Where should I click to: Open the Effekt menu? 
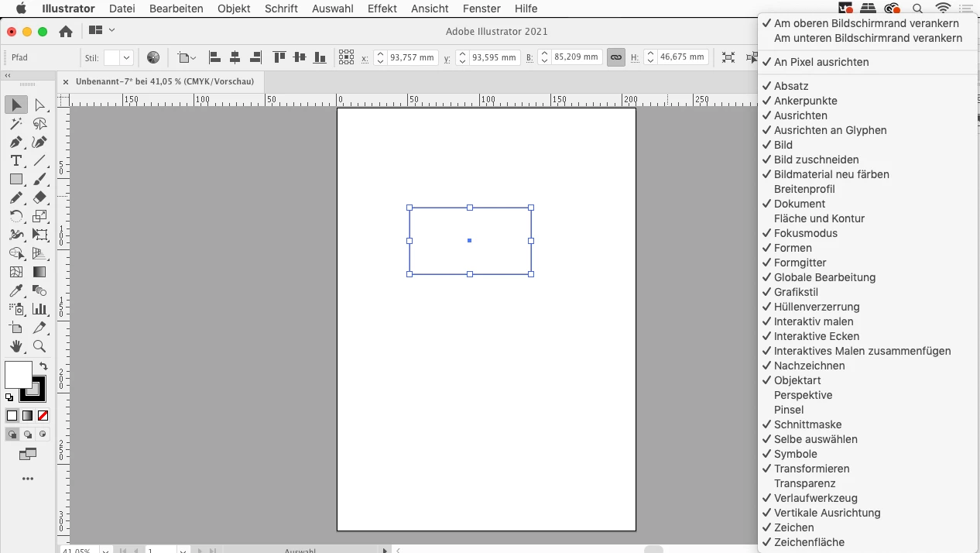click(382, 9)
